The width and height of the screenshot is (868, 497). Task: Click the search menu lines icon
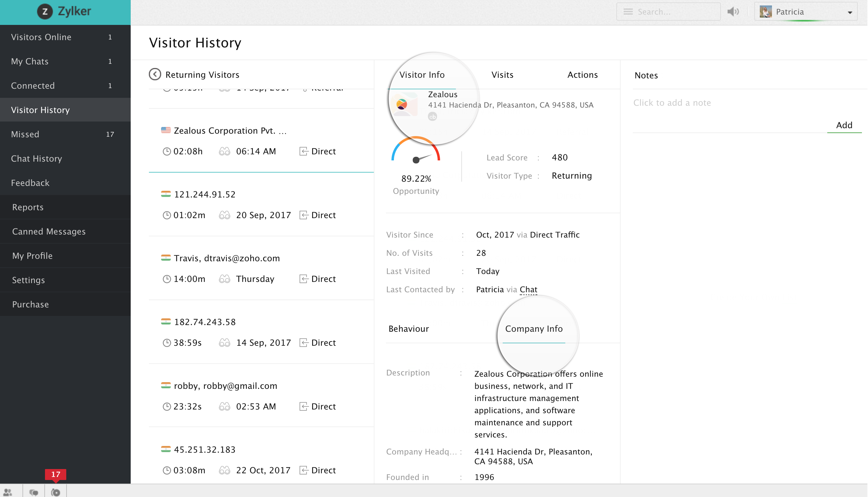pyautogui.click(x=628, y=12)
